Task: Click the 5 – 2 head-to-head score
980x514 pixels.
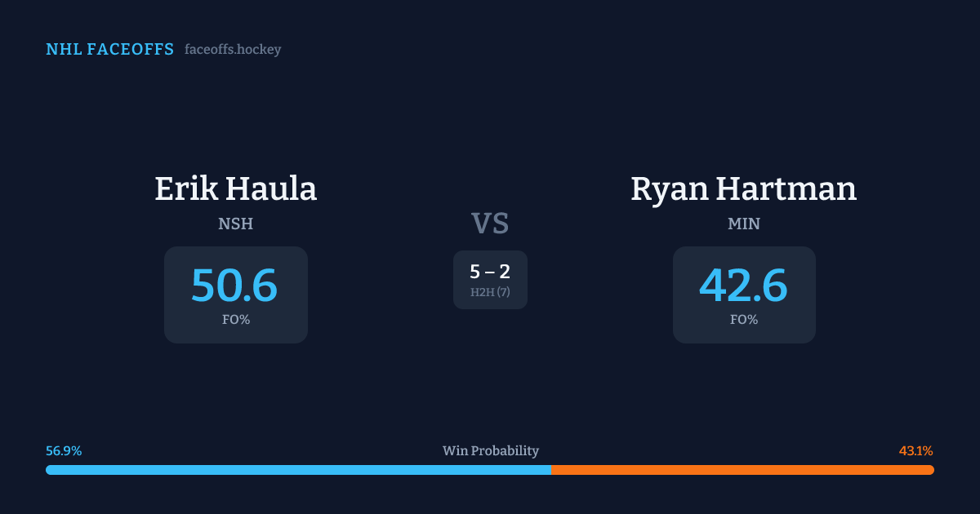Action: tap(490, 272)
